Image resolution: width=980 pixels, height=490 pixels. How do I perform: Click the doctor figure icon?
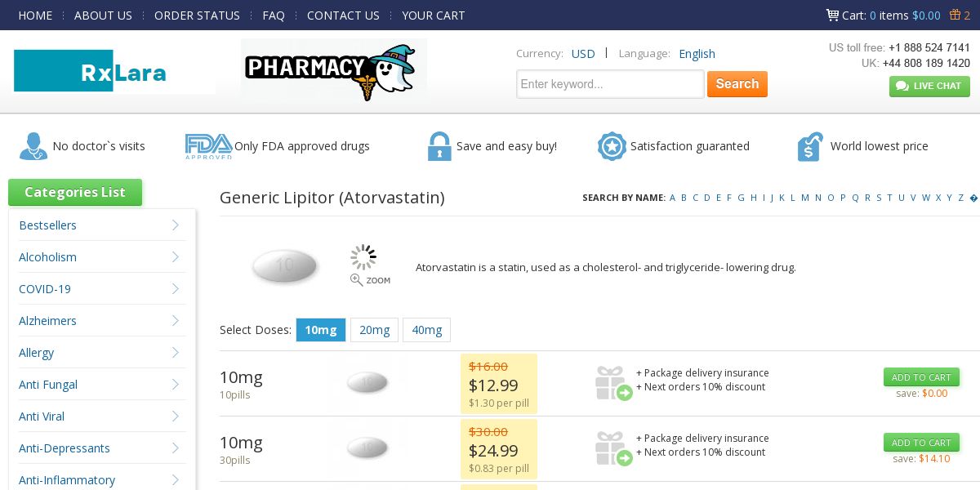(33, 146)
